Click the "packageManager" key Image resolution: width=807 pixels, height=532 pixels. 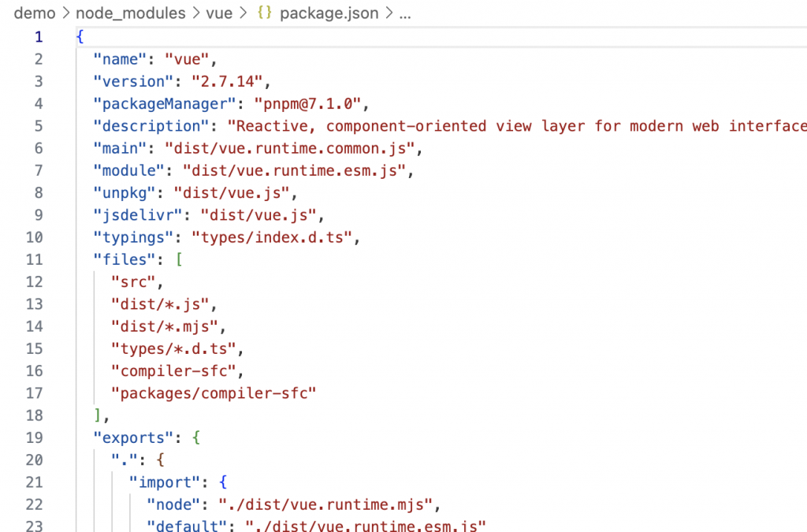[x=165, y=103]
